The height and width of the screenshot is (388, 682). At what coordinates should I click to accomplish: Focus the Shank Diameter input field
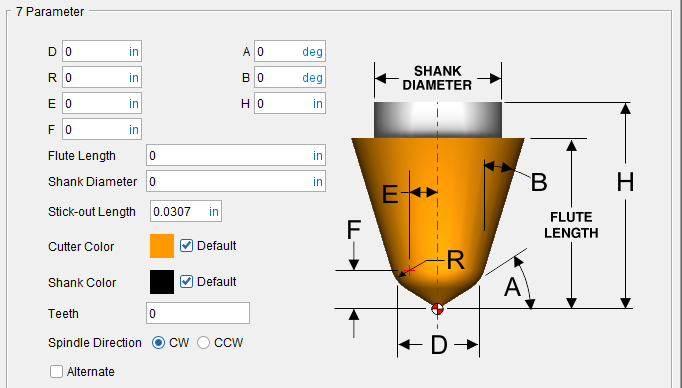(x=236, y=181)
